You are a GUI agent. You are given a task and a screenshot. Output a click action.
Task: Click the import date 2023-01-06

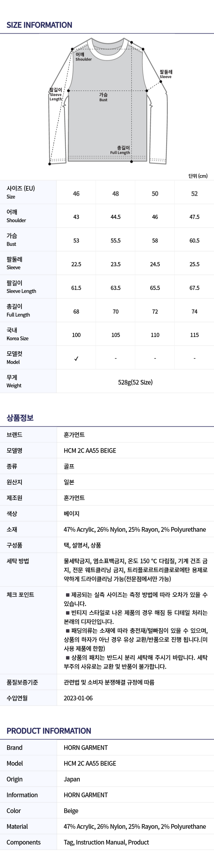point(78,698)
